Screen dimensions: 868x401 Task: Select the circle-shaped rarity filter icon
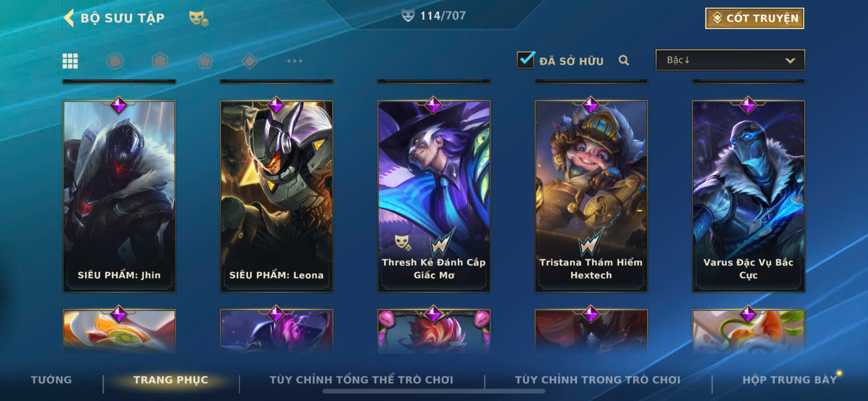[x=115, y=61]
